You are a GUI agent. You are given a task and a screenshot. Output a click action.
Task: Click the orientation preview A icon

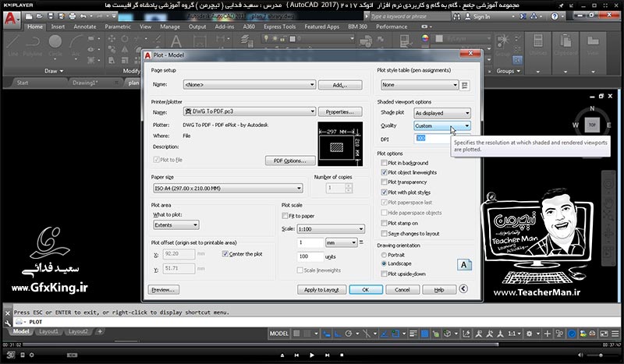point(463,265)
